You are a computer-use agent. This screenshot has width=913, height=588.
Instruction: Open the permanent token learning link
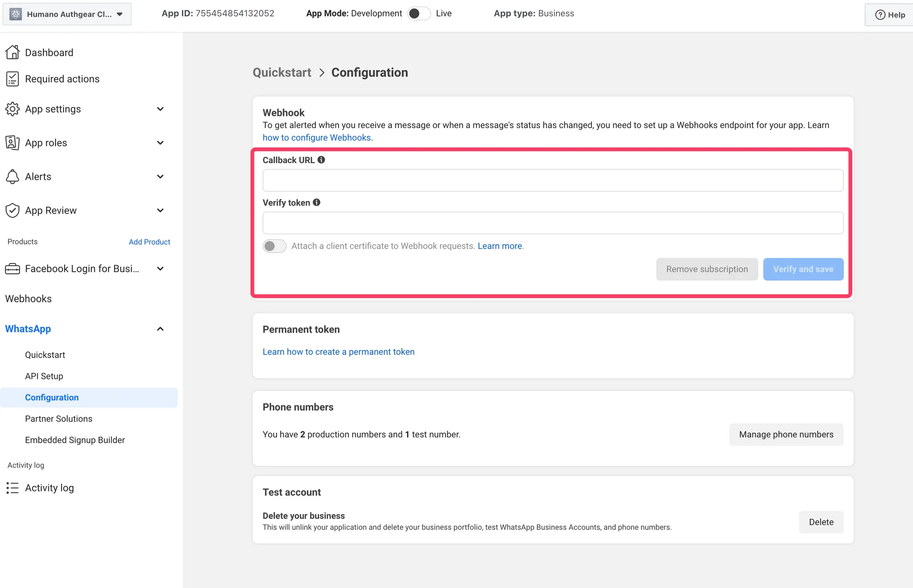tap(338, 352)
